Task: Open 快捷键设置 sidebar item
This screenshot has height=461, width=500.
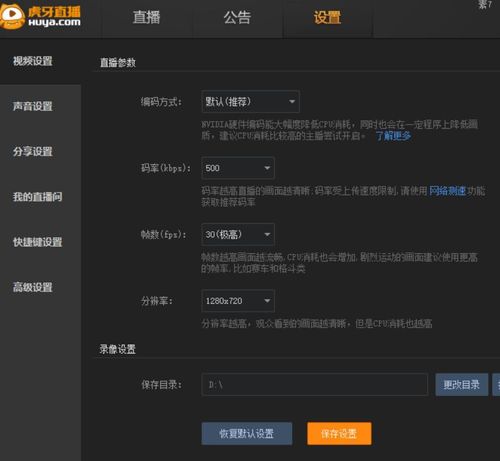Action: point(38,242)
